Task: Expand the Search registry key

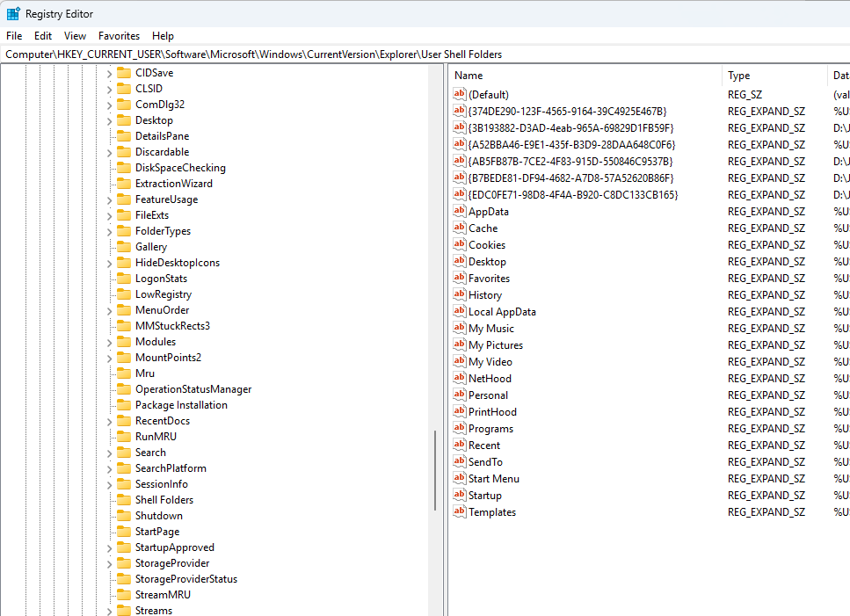Action: point(109,452)
